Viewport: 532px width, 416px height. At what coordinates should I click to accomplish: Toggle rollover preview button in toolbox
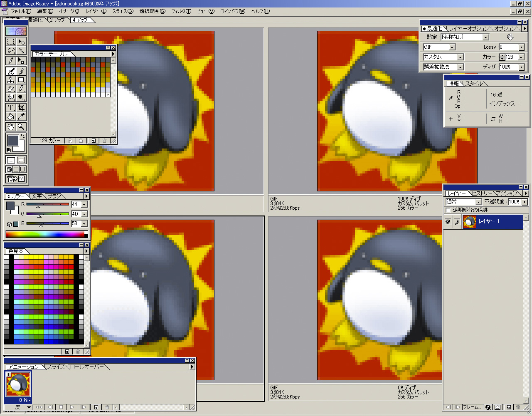tap(21, 160)
